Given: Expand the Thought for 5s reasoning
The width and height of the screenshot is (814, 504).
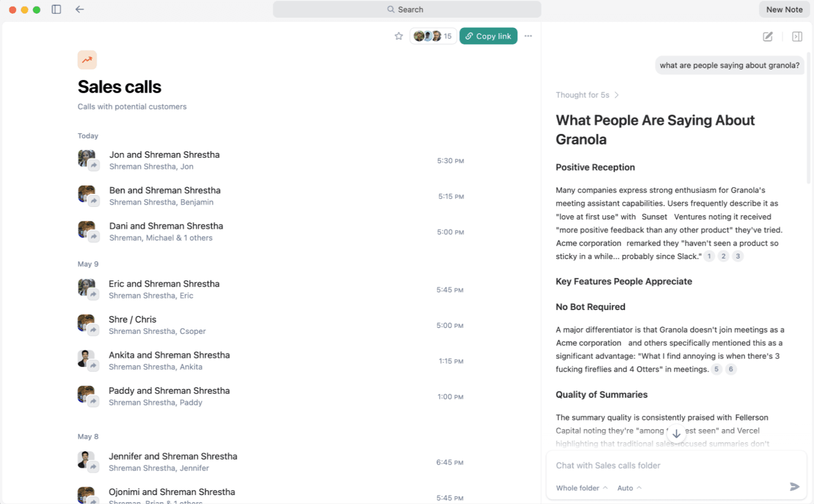Looking at the screenshot, I should coord(587,95).
